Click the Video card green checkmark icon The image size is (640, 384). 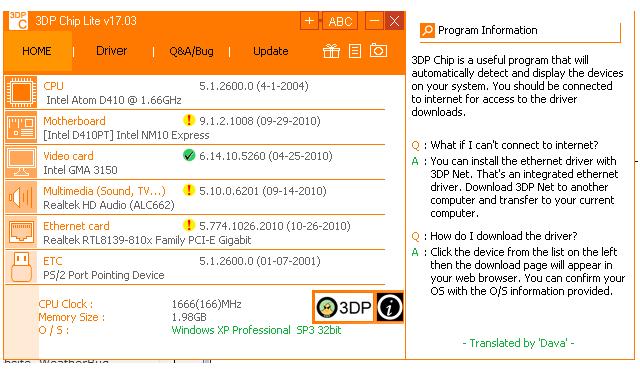coord(189,155)
